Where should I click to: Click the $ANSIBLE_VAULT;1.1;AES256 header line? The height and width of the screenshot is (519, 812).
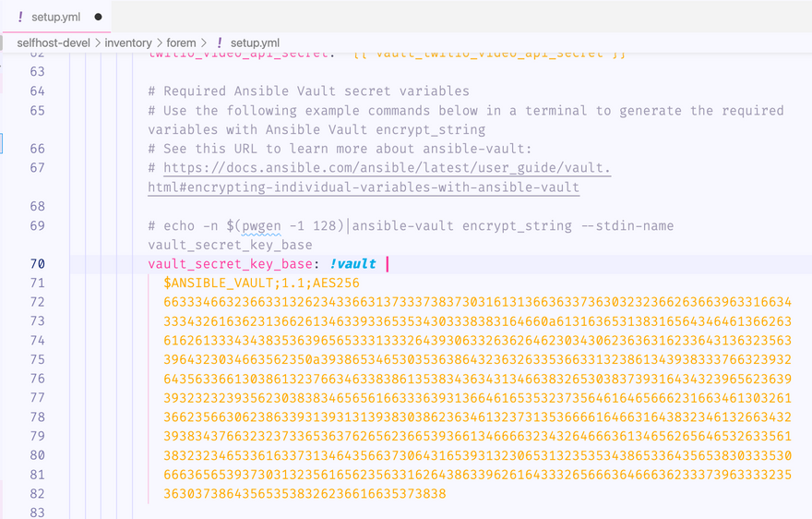click(x=261, y=284)
